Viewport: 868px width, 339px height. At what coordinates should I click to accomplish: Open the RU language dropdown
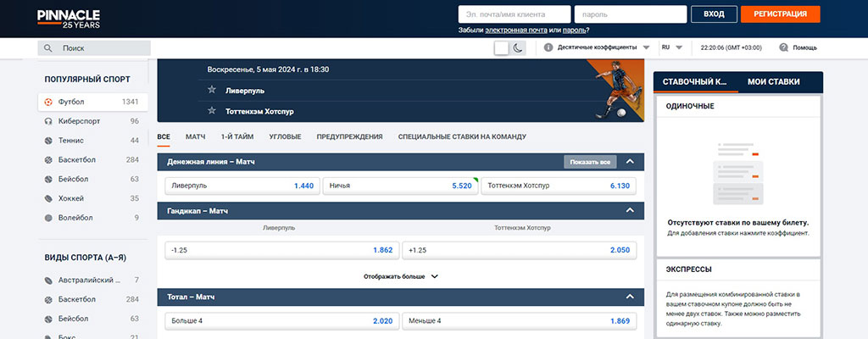pyautogui.click(x=672, y=47)
